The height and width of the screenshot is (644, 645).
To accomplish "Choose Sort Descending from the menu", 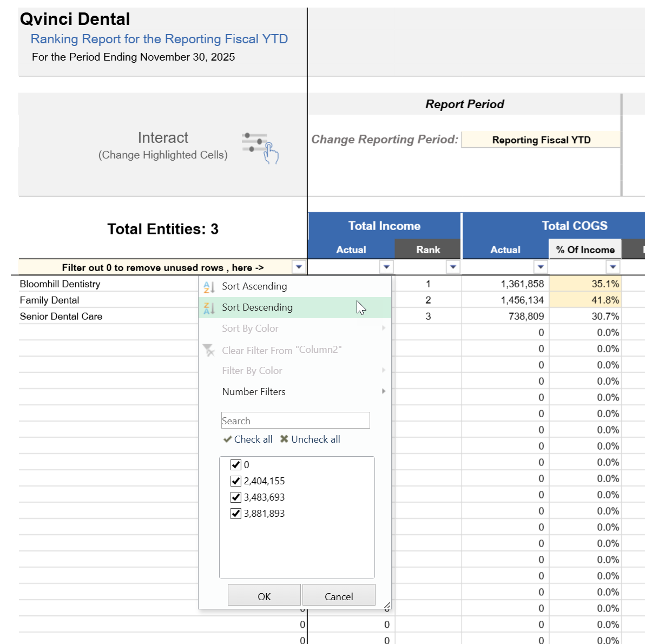I will [258, 307].
